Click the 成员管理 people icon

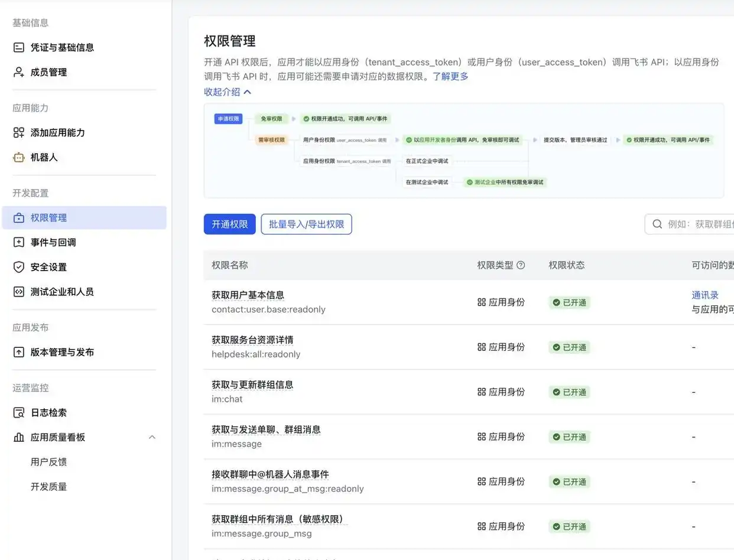click(x=17, y=72)
